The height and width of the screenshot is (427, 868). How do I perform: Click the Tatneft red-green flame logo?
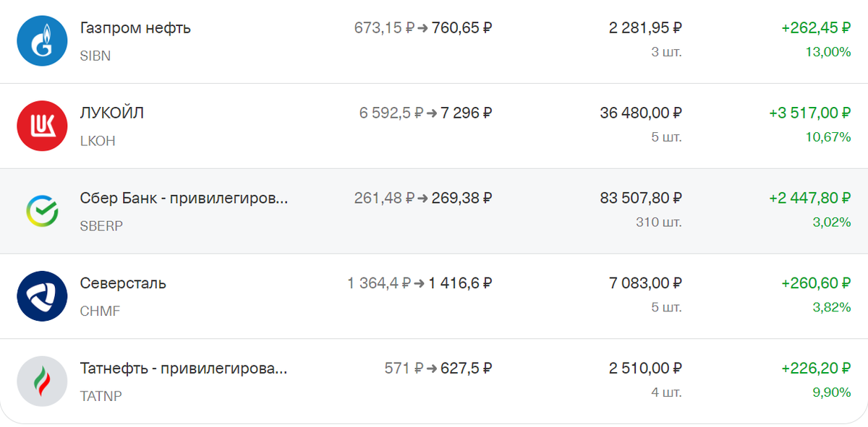[42, 381]
